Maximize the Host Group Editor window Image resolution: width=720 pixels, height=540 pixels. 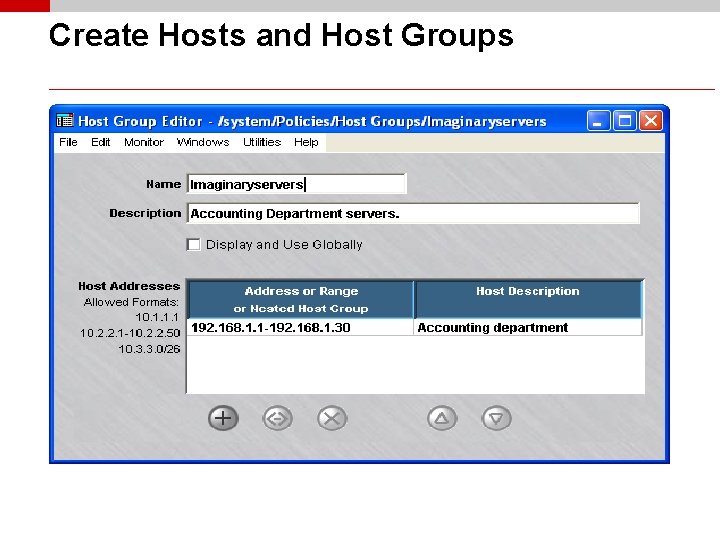click(624, 121)
